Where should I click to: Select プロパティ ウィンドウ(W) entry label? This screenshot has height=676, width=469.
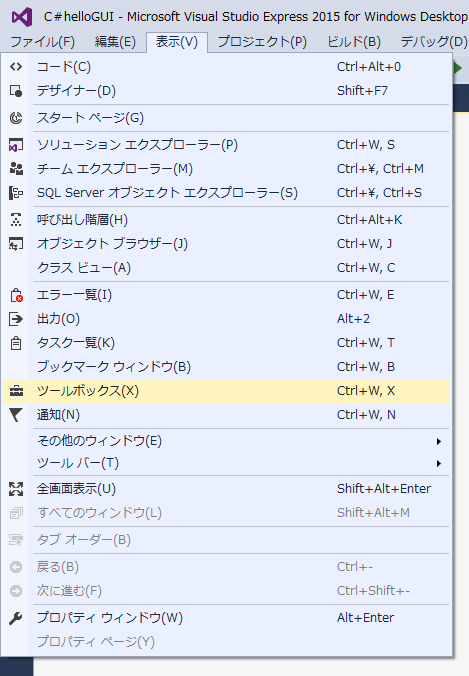(110, 618)
